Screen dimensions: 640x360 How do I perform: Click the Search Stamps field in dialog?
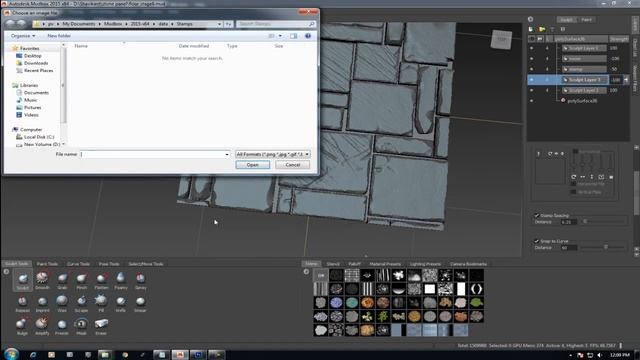276,24
